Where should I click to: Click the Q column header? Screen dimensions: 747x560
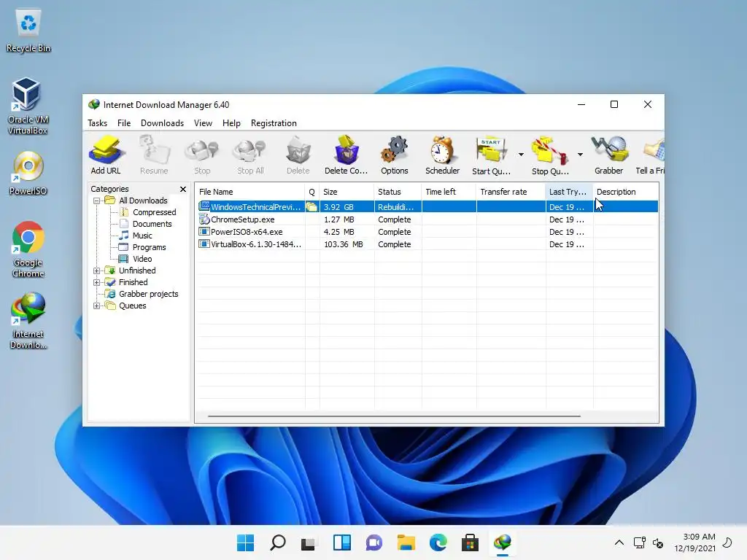312,192
